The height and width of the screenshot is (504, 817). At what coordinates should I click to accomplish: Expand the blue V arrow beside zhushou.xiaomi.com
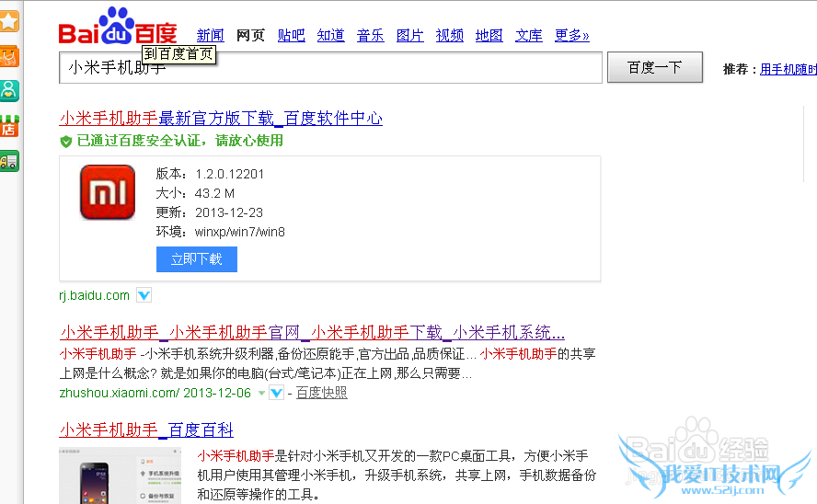coord(277,393)
